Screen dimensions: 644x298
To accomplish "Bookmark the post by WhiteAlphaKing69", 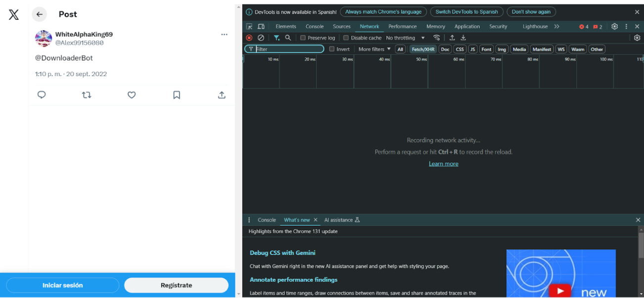I will click(177, 95).
